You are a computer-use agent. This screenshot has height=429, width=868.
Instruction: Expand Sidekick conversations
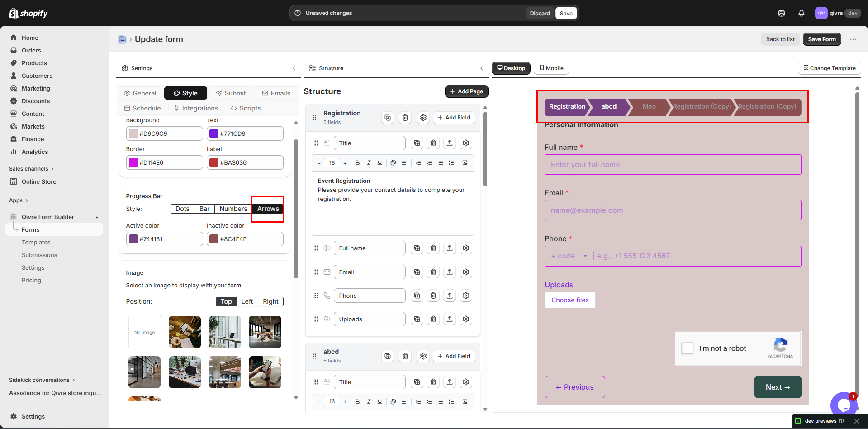42,380
